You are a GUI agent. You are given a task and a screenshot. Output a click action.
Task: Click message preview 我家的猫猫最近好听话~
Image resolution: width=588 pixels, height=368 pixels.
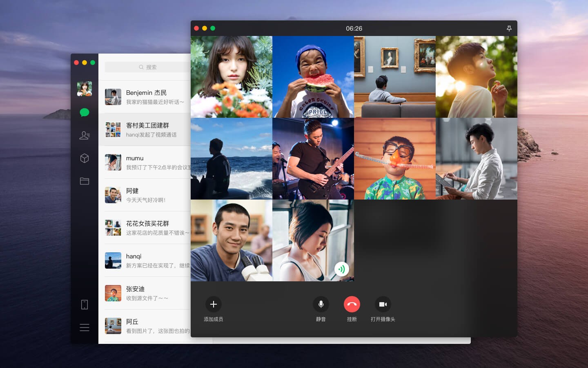point(155,102)
